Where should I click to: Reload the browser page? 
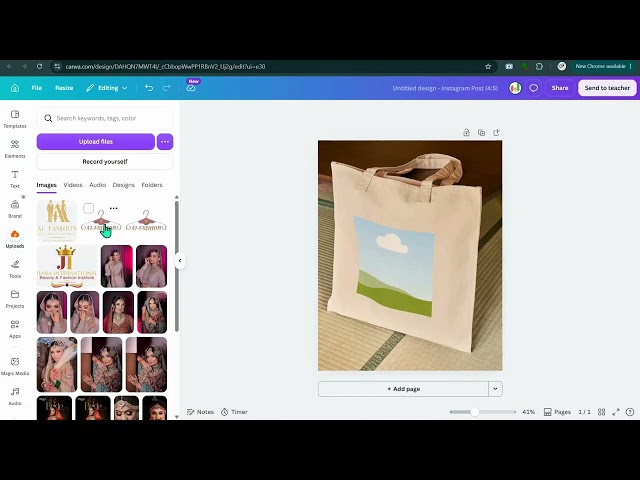click(x=39, y=66)
